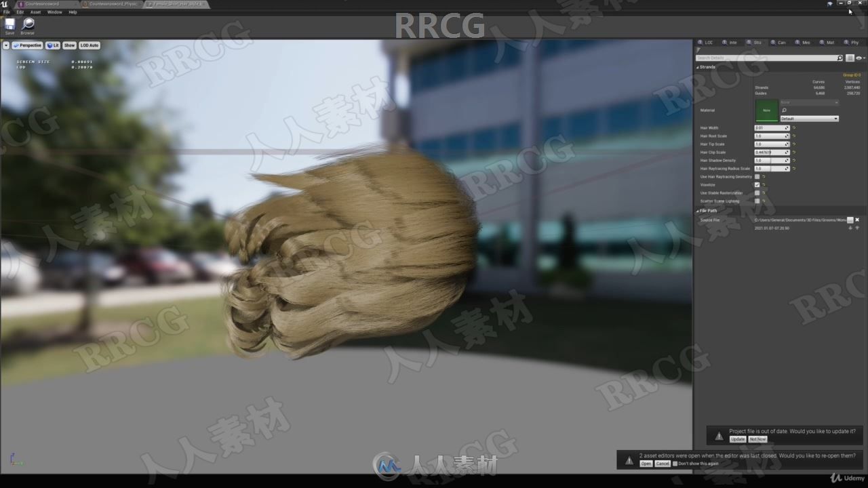The height and width of the screenshot is (488, 868).
Task: Open the disabled None material dropdown
Action: [809, 102]
